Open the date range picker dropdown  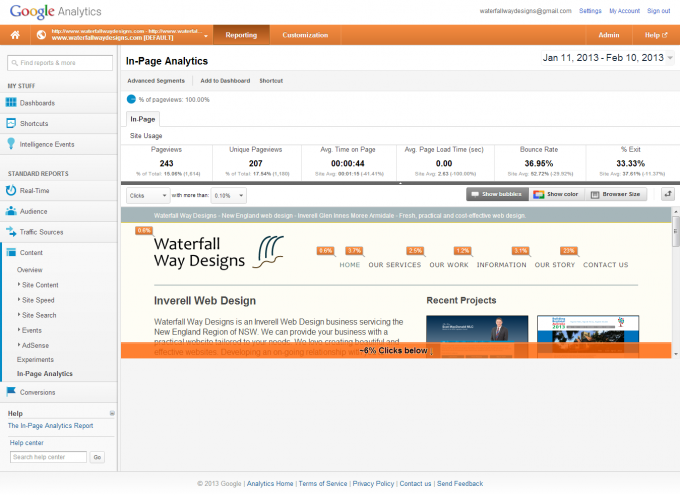[608, 58]
